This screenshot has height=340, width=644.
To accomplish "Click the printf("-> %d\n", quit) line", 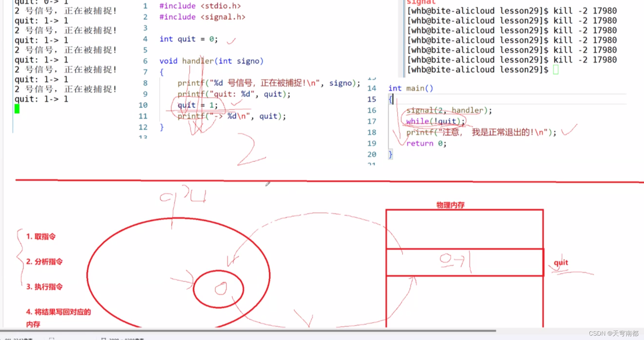I will 232,116.
